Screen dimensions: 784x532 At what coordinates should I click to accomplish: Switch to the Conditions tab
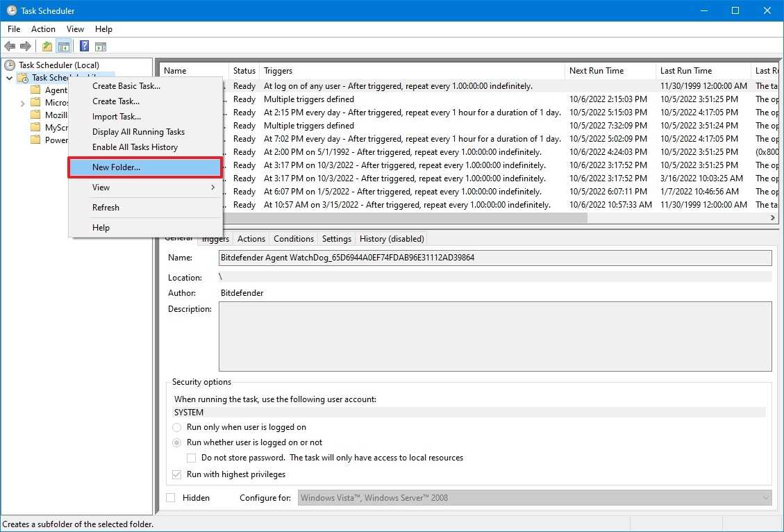pyautogui.click(x=293, y=239)
